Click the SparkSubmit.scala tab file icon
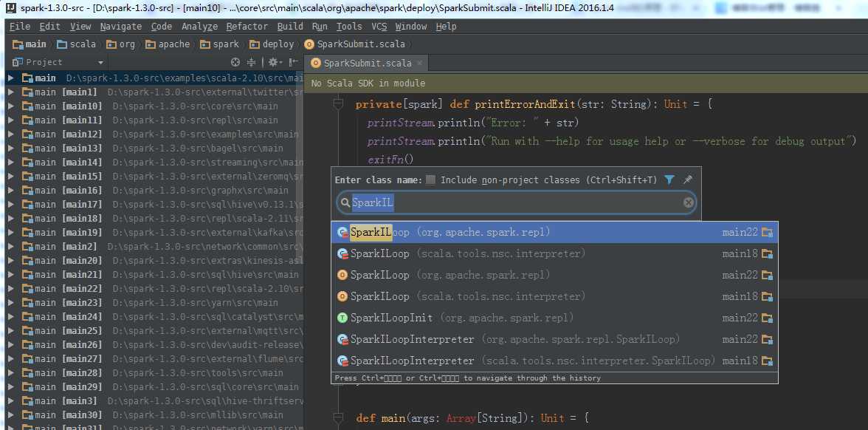This screenshot has width=868, height=430. point(316,63)
